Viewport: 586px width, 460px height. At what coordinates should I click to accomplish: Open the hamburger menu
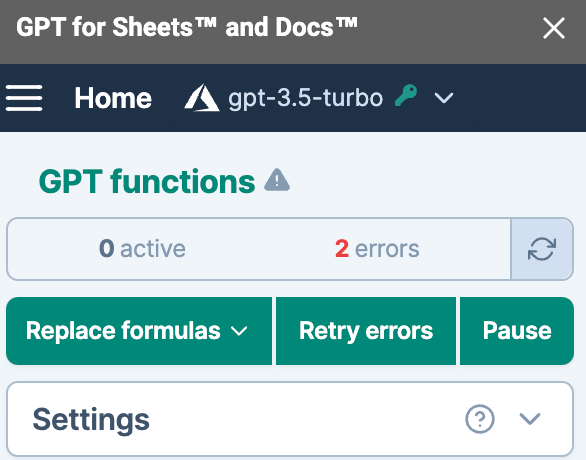(24, 98)
